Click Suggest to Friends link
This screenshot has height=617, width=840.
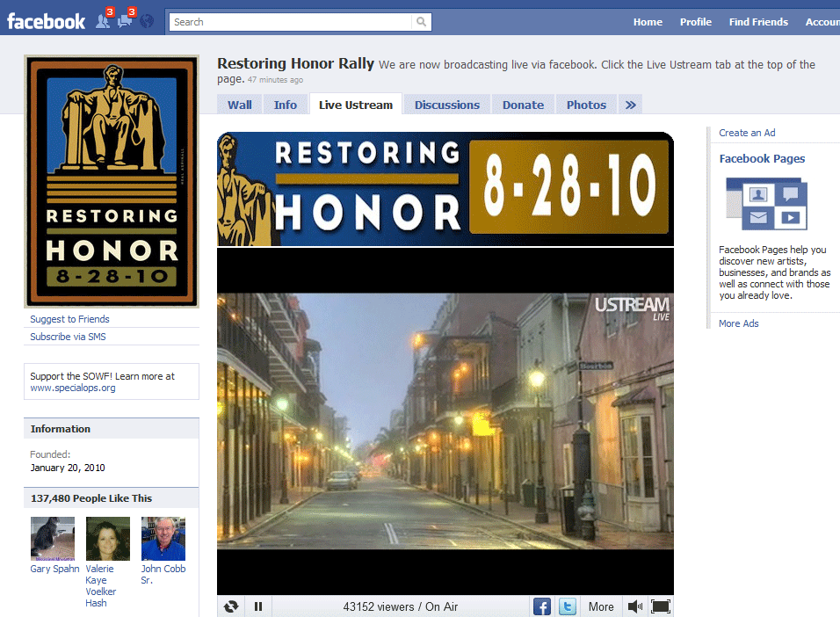coord(69,319)
